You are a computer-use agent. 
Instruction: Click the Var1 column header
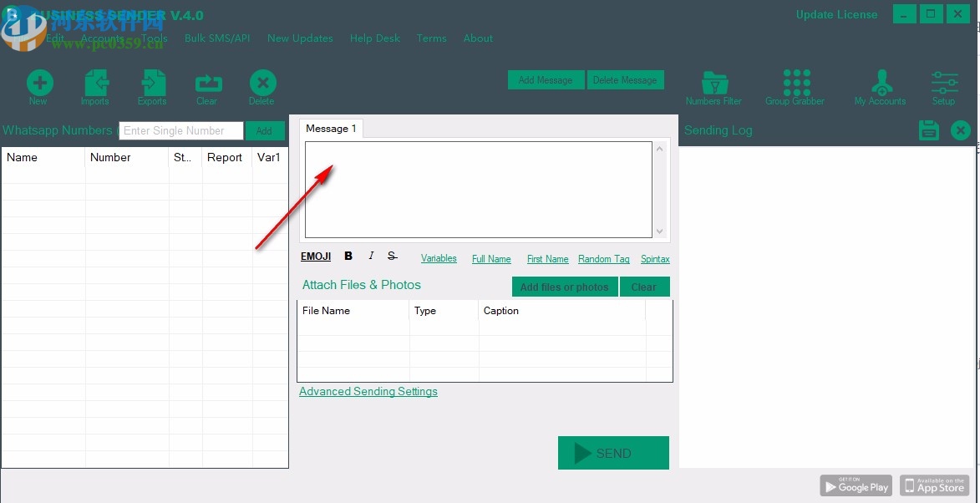(x=269, y=157)
